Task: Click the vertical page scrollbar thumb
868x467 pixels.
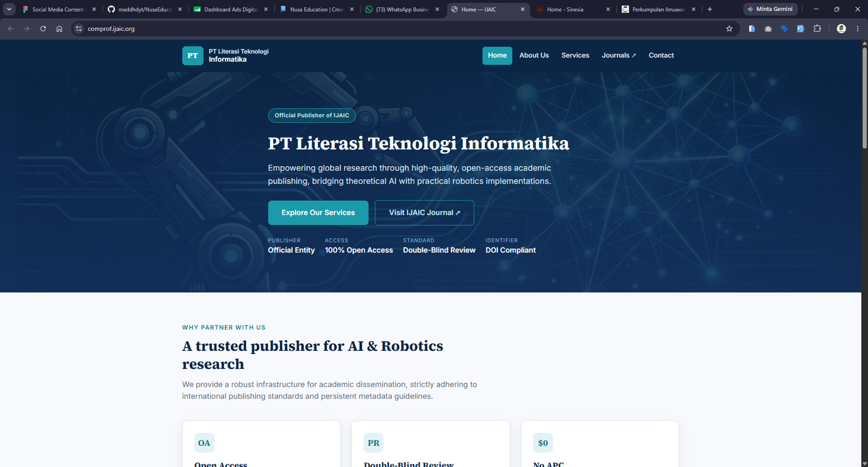Action: (x=864, y=98)
